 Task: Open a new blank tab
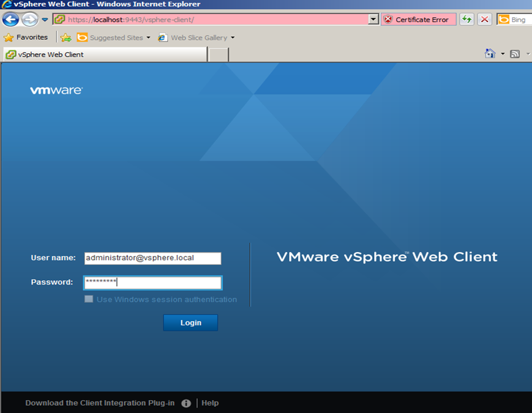pos(219,54)
